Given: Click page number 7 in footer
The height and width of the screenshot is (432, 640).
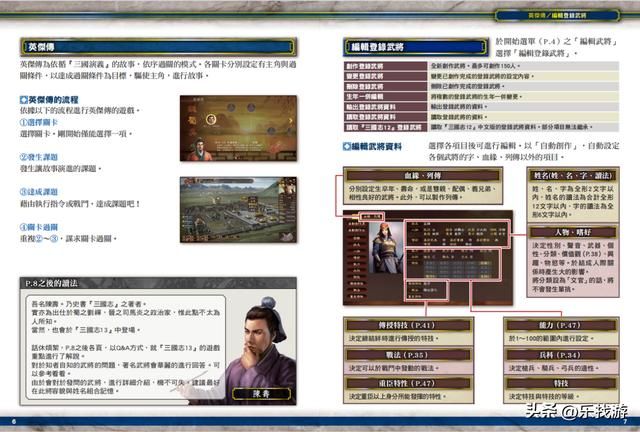Looking at the screenshot, I should 625,421.
